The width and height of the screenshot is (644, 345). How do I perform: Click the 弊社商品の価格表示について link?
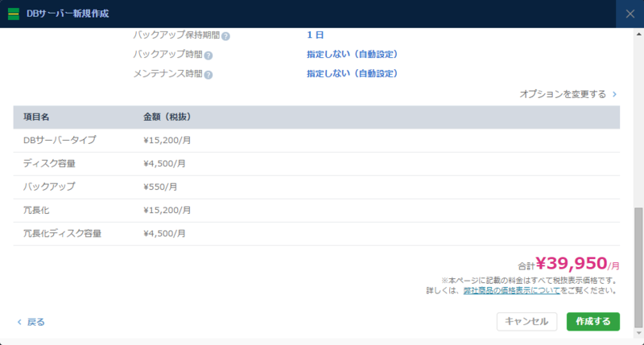pyautogui.click(x=512, y=290)
